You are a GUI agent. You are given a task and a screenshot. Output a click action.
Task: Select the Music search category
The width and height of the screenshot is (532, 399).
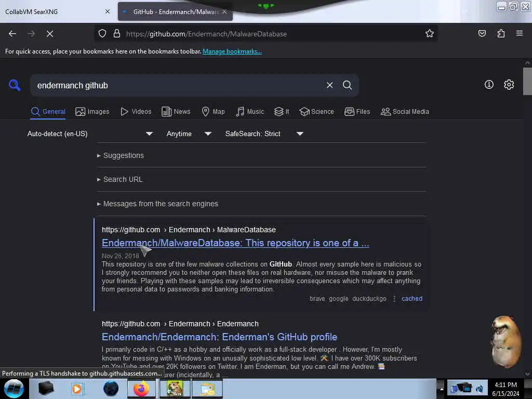point(250,111)
